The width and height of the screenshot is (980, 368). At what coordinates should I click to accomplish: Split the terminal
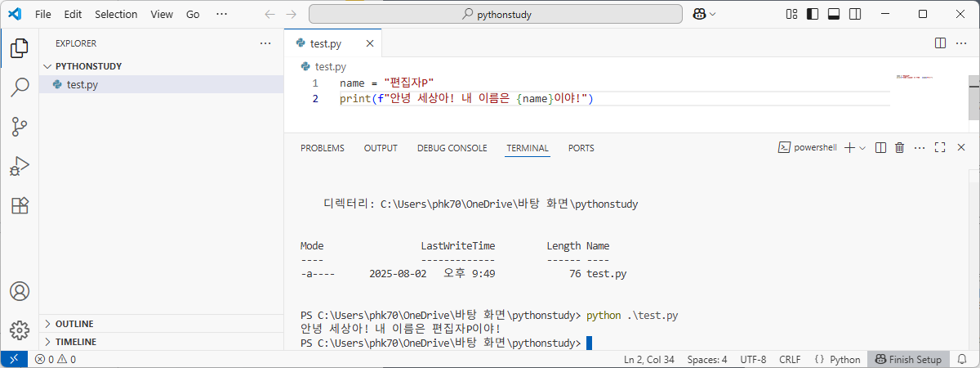[880, 148]
